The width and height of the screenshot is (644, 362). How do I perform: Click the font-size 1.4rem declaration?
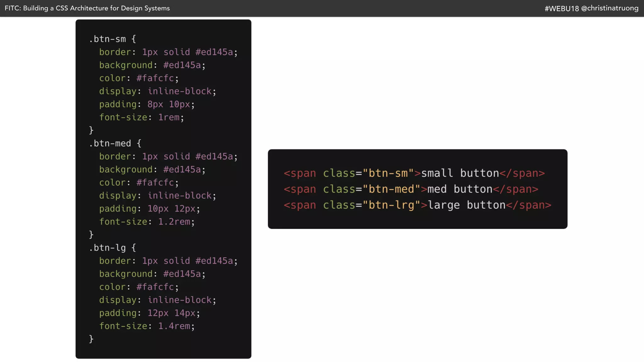(x=147, y=326)
